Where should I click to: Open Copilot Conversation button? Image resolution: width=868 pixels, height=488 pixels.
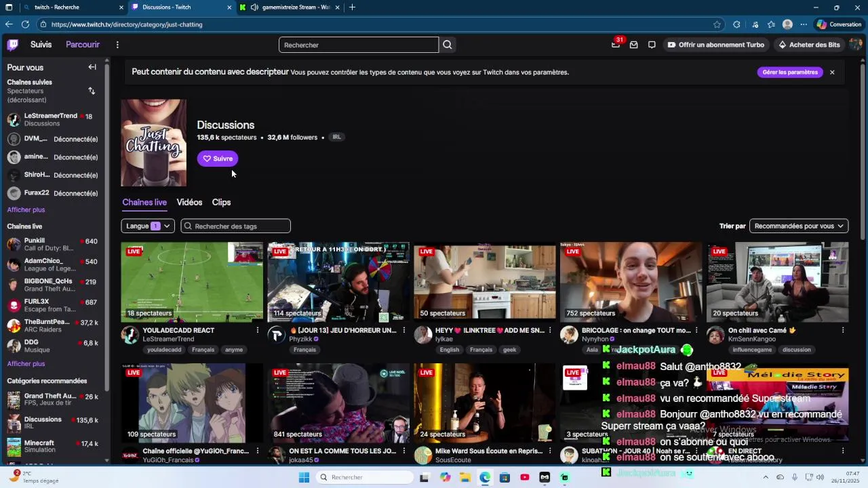tap(839, 24)
